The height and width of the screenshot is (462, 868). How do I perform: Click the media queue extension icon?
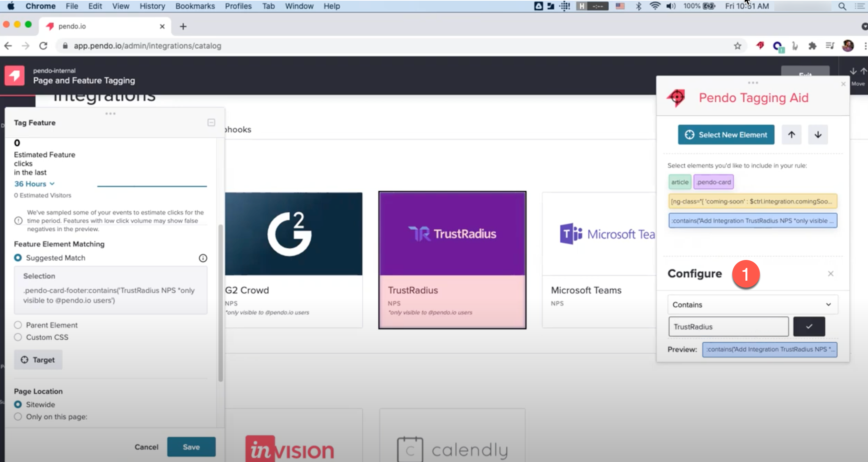point(830,46)
